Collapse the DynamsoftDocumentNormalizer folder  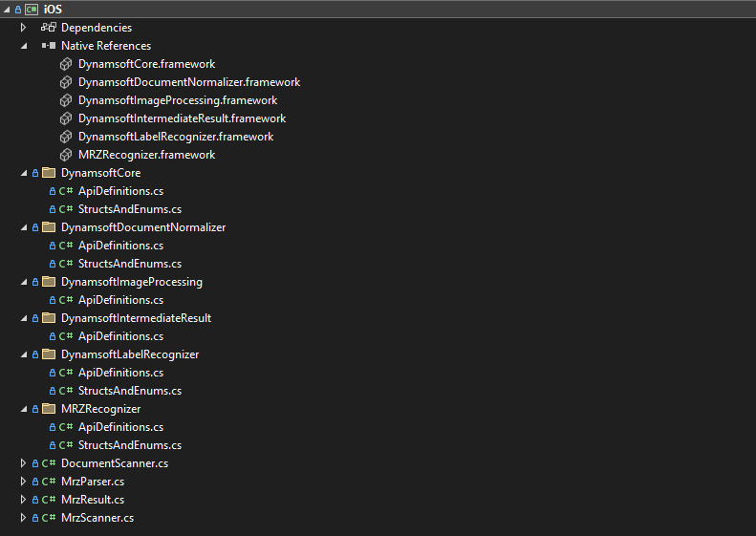(x=23, y=227)
